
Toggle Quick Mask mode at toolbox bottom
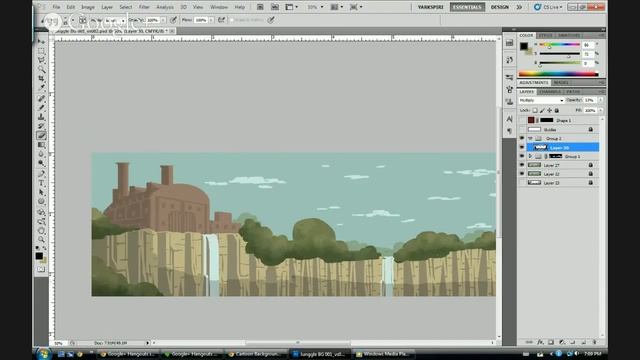click(x=41, y=269)
